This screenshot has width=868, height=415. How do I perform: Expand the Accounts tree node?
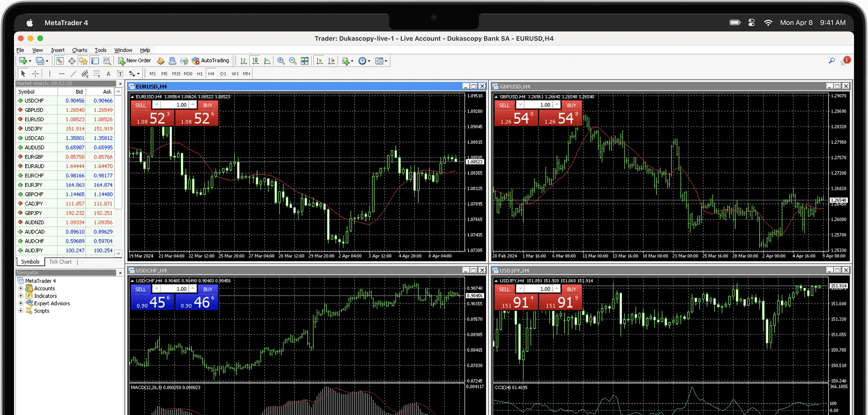[x=21, y=288]
